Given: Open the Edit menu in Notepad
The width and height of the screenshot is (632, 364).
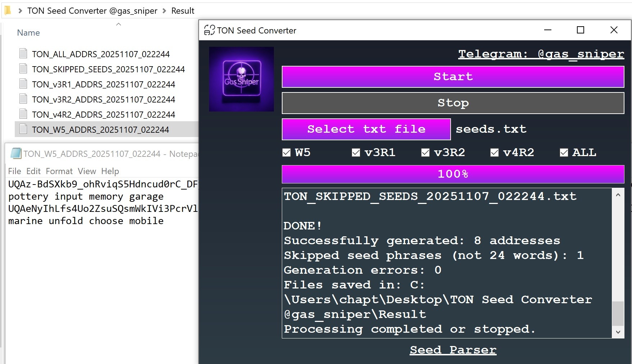Looking at the screenshot, I should point(33,171).
